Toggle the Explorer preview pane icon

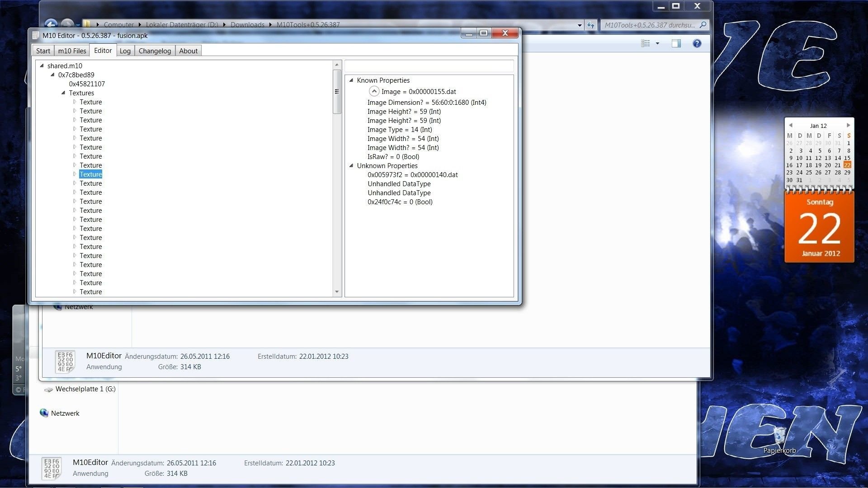(x=676, y=43)
